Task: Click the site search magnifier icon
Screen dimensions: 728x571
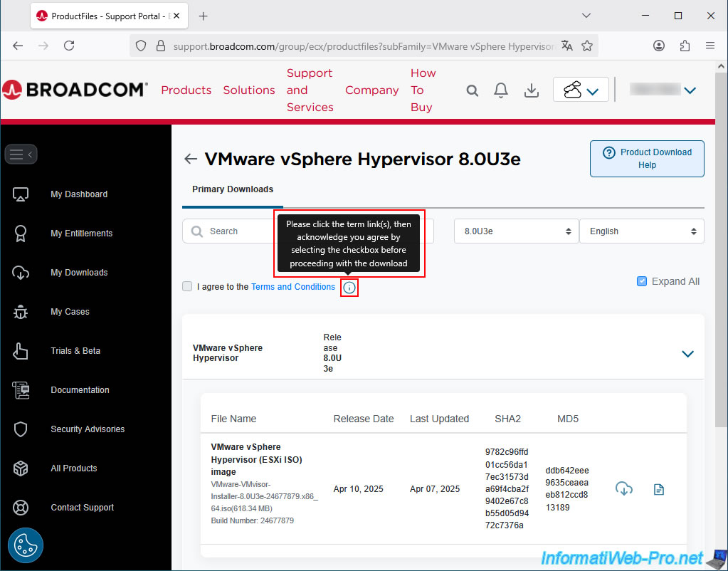Action: click(x=473, y=90)
